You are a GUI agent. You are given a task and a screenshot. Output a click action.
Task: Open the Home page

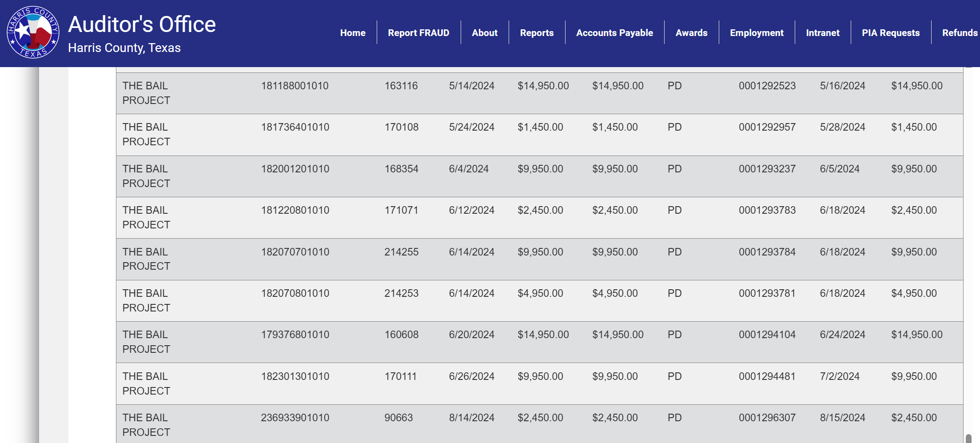[353, 32]
